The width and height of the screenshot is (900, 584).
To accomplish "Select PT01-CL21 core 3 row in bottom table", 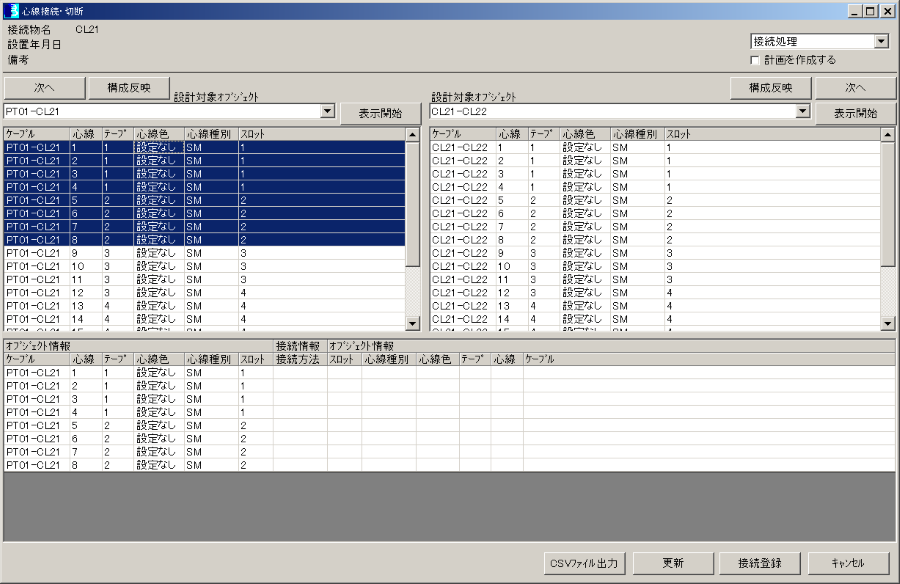I will coord(449,399).
